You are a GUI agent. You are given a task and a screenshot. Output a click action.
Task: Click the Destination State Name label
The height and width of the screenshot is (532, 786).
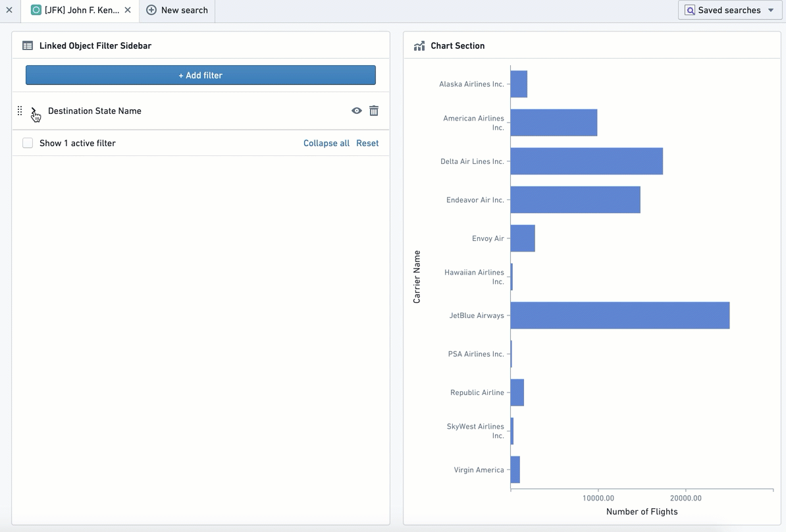pos(95,111)
